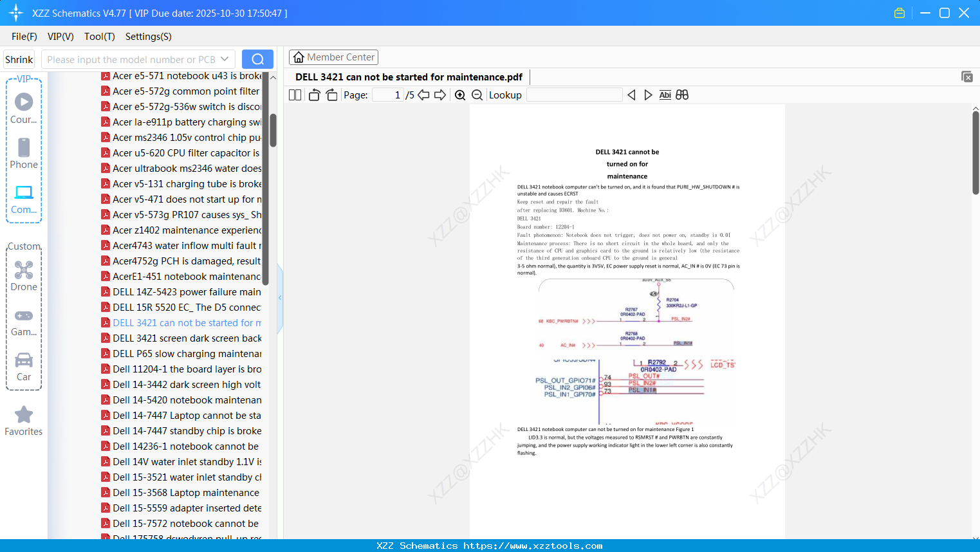Viewport: 980px width, 552px height.
Task: Zoom in on the PDF
Action: pyautogui.click(x=460, y=95)
